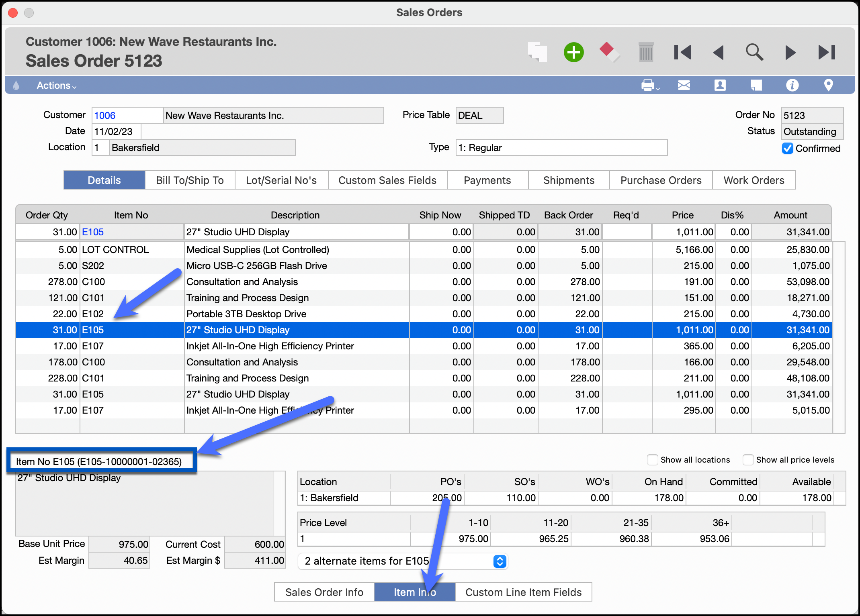Open the magnifying glass find icon
860x616 pixels.
point(754,52)
